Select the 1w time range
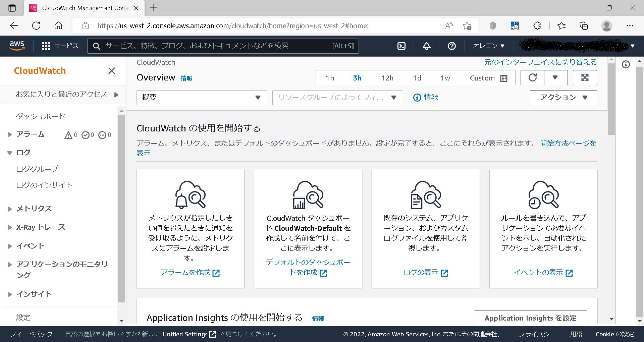644x342 pixels. coord(445,78)
